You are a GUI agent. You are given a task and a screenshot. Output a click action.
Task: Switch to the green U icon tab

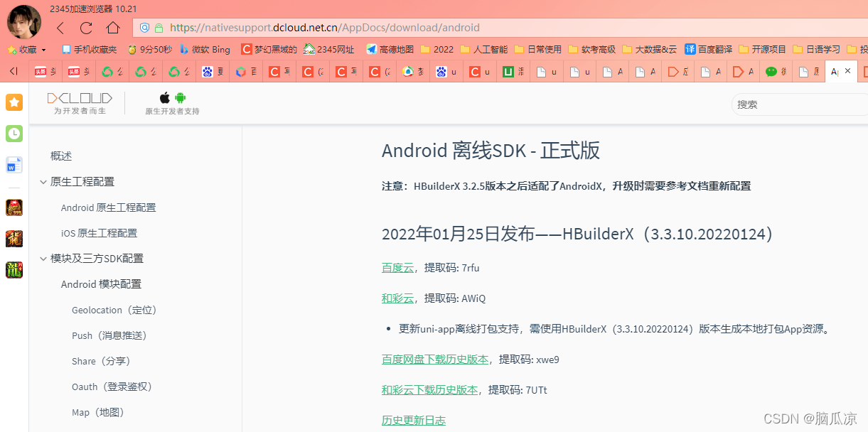[x=508, y=72]
